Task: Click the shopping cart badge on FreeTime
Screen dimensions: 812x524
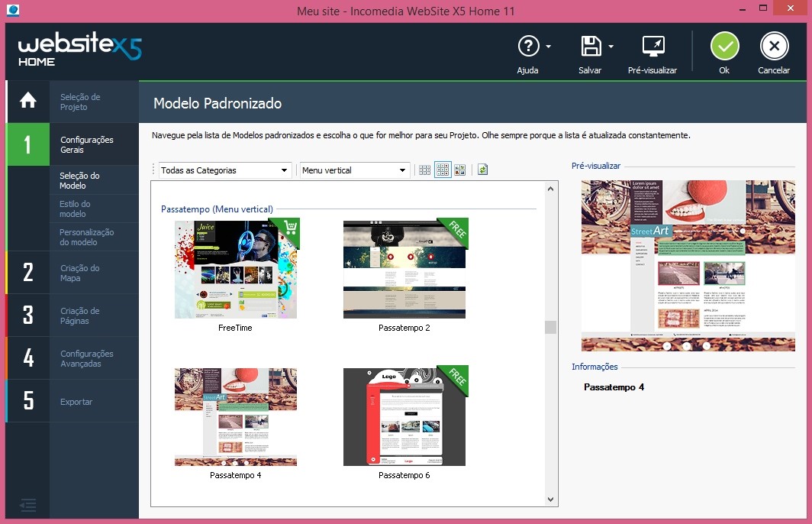Action: coord(289,228)
